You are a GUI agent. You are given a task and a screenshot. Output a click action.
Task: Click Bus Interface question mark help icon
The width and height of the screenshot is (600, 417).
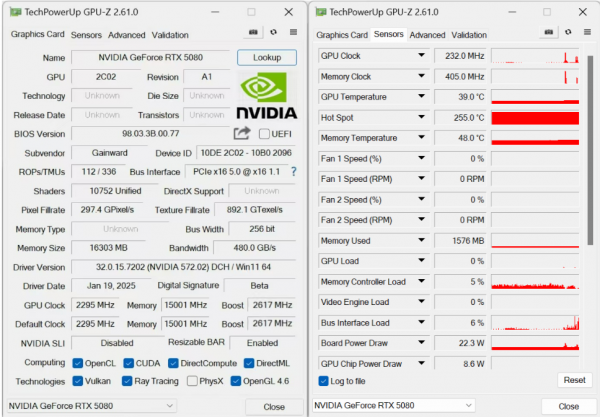point(293,171)
